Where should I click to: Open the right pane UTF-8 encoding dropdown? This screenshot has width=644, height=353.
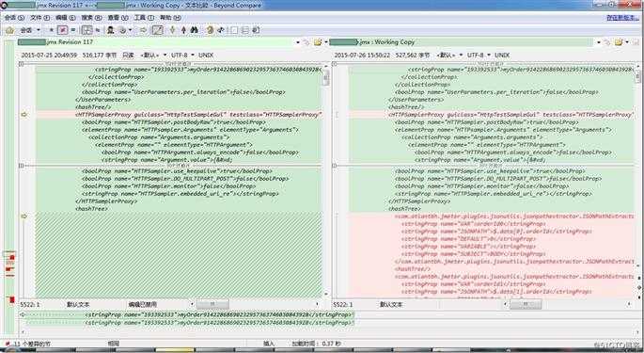tap(479, 56)
